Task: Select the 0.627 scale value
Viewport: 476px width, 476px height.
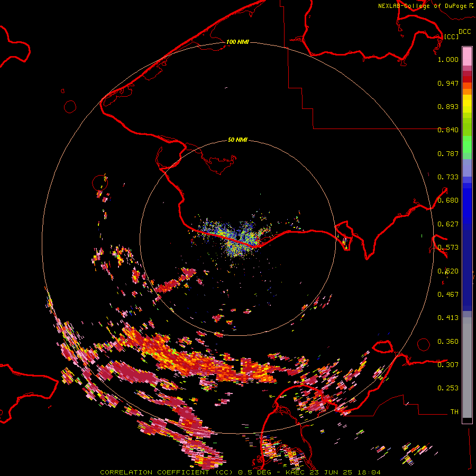Action: [448, 224]
